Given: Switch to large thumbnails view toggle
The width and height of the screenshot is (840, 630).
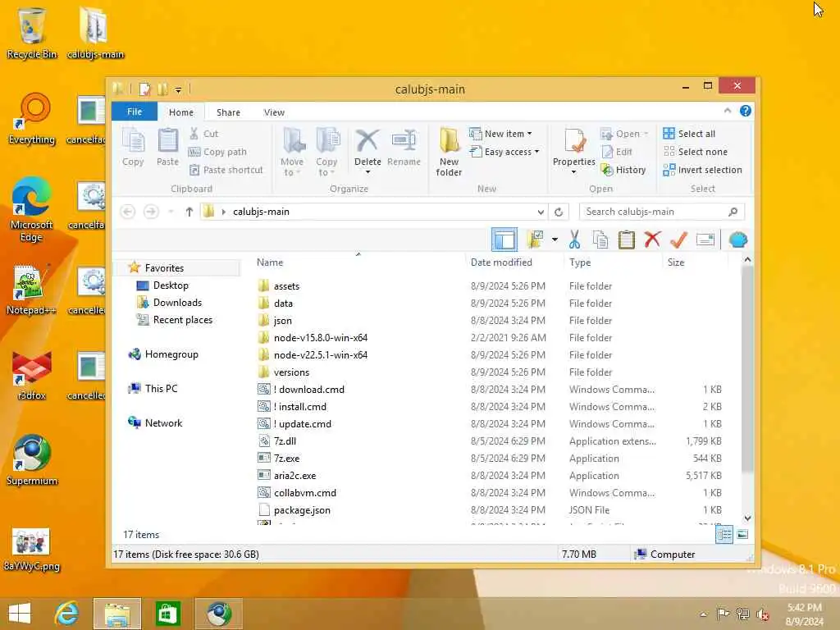Looking at the screenshot, I should (x=742, y=534).
